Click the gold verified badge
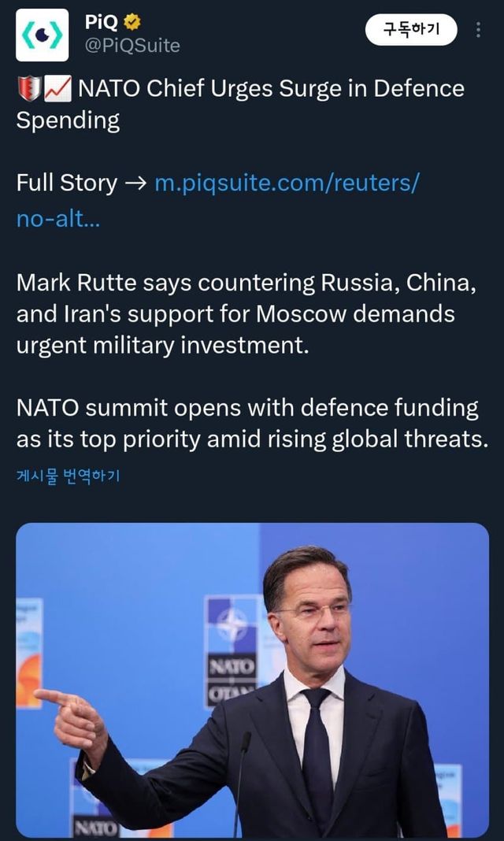The height and width of the screenshot is (841, 504). point(133,23)
